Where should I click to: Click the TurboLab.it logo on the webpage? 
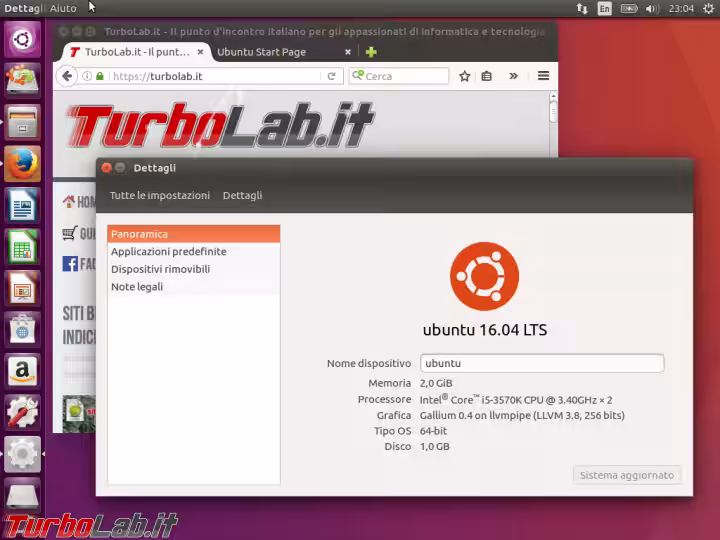220,125
